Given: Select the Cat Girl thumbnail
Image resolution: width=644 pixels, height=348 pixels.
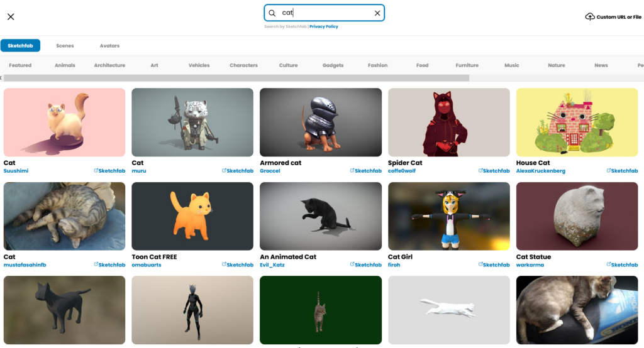Looking at the screenshot, I should click(x=449, y=216).
